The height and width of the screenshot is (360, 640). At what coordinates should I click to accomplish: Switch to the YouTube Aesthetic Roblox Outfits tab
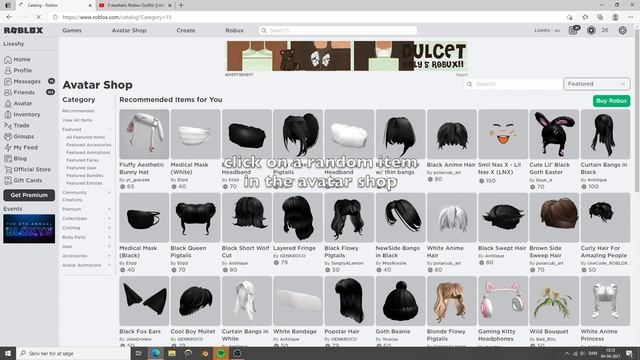point(135,5)
